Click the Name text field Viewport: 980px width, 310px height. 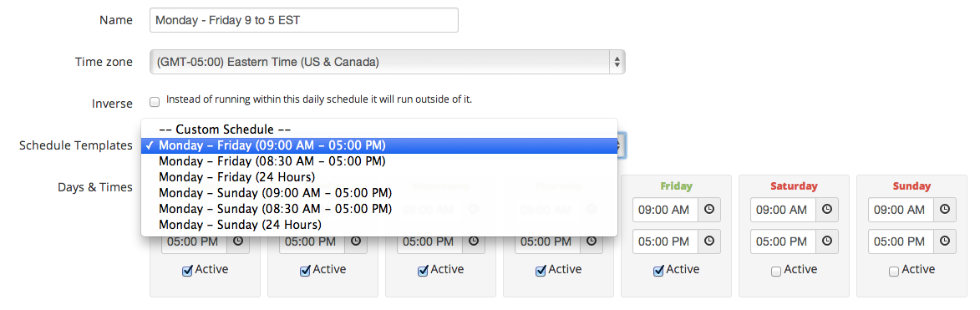(304, 20)
